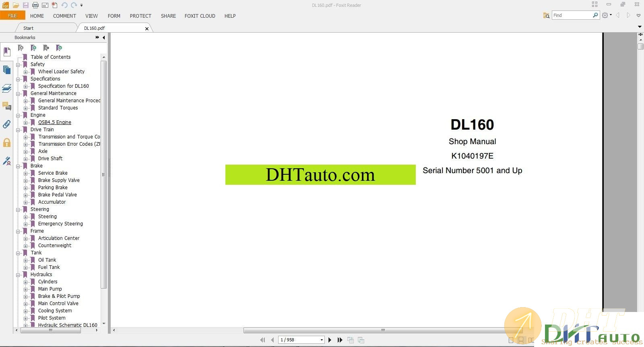
Task: Click the Open folder icon
Action: [x=16, y=5]
